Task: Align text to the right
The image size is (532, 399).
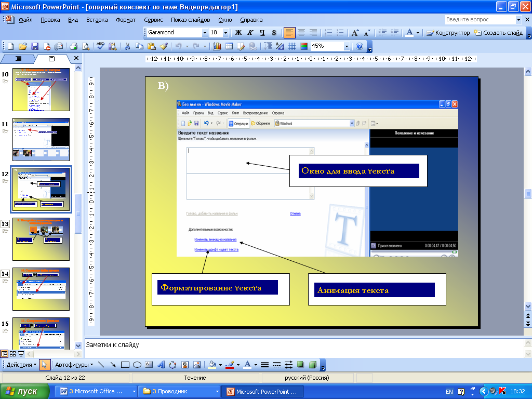Action: 313,33
